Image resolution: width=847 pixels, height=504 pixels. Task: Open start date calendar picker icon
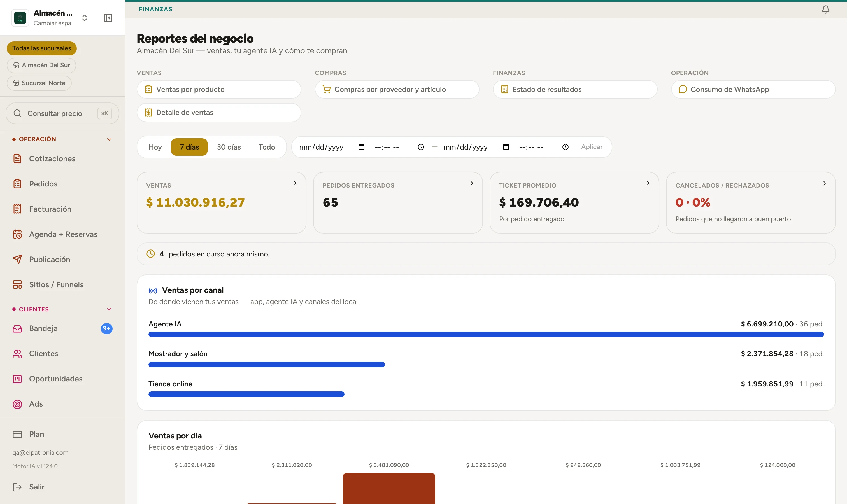point(362,147)
